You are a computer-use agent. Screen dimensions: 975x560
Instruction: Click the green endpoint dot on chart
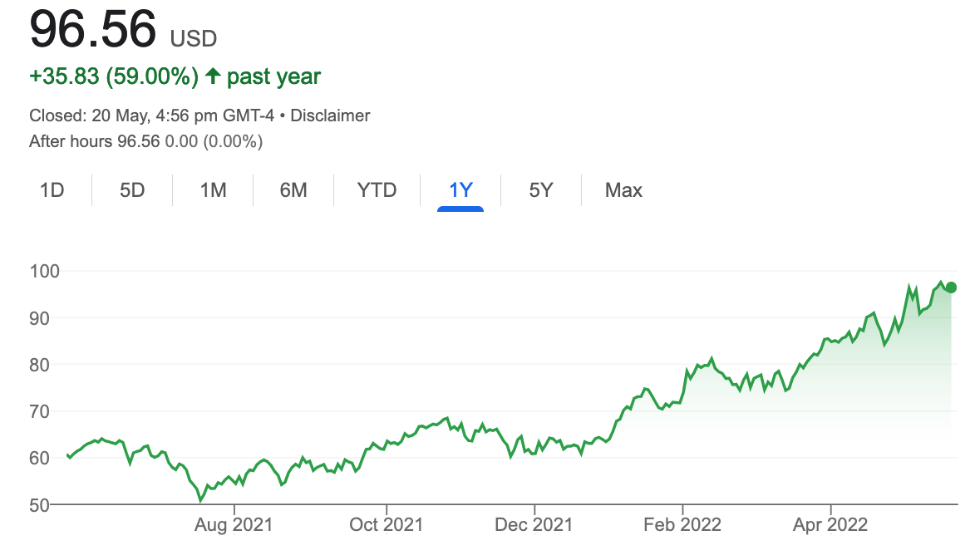pos(951,287)
